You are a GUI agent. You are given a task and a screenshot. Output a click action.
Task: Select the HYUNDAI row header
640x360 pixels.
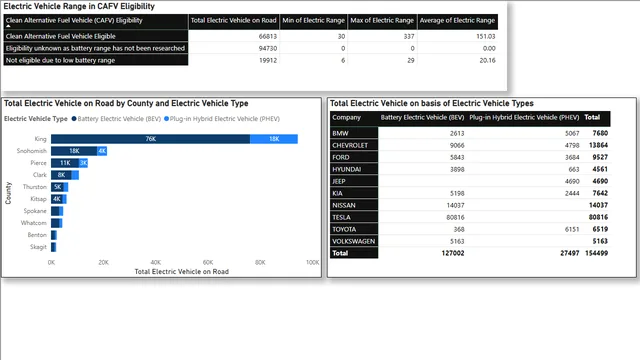tap(354, 169)
